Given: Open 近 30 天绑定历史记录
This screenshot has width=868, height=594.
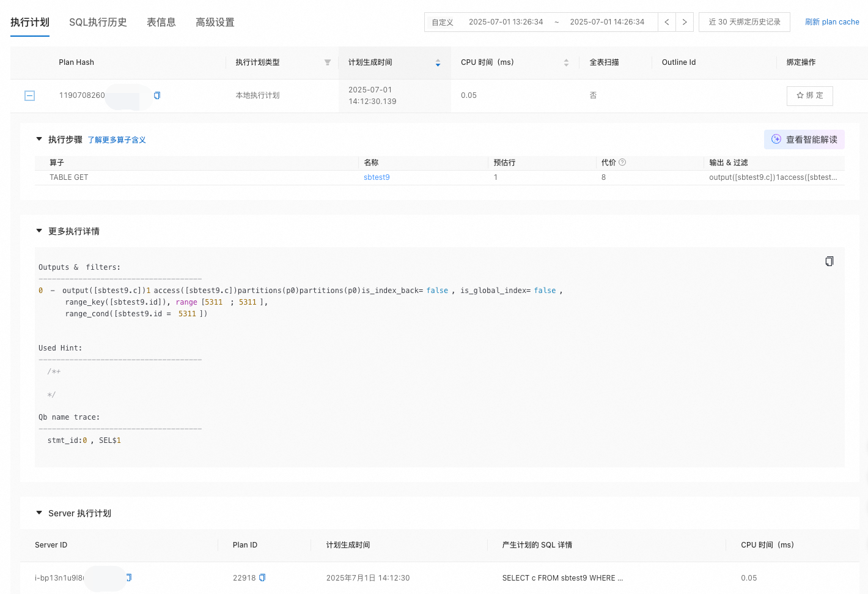Looking at the screenshot, I should point(745,22).
